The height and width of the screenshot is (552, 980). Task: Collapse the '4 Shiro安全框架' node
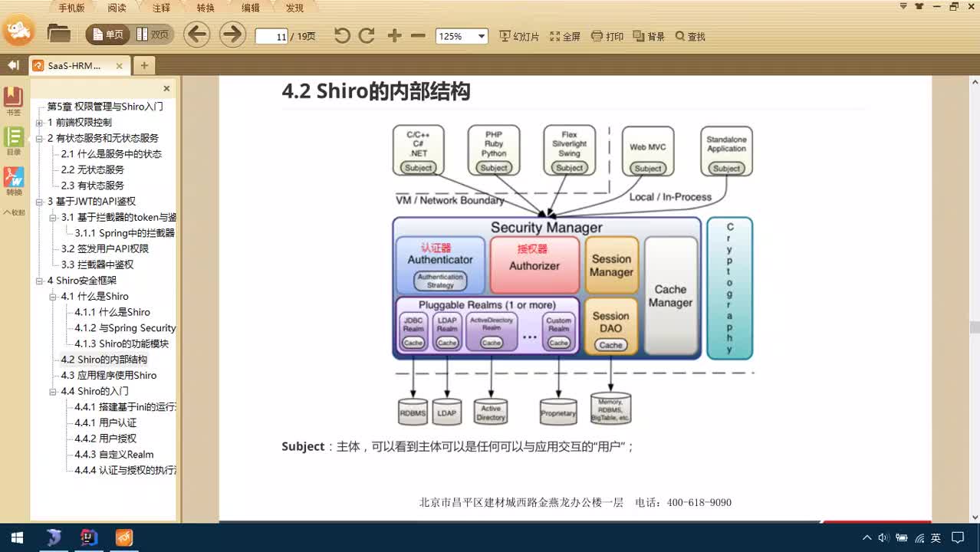(x=39, y=281)
